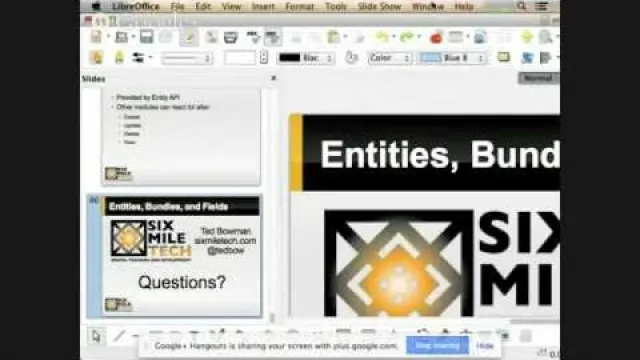The height and width of the screenshot is (360, 640).
Task: Select the Questions? slide thumbnail
Action: click(x=181, y=256)
